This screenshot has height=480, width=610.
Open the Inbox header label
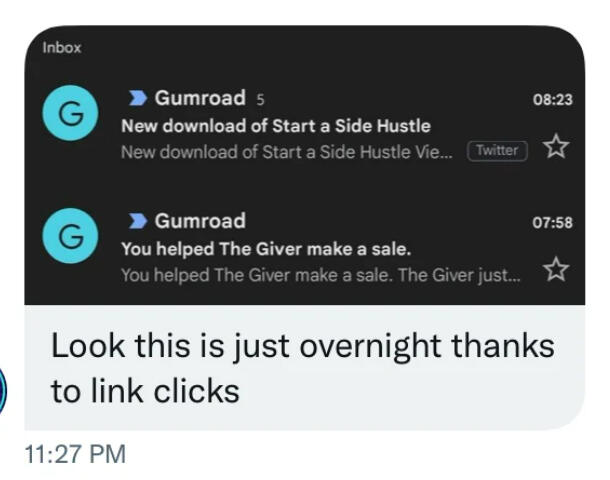coord(61,48)
